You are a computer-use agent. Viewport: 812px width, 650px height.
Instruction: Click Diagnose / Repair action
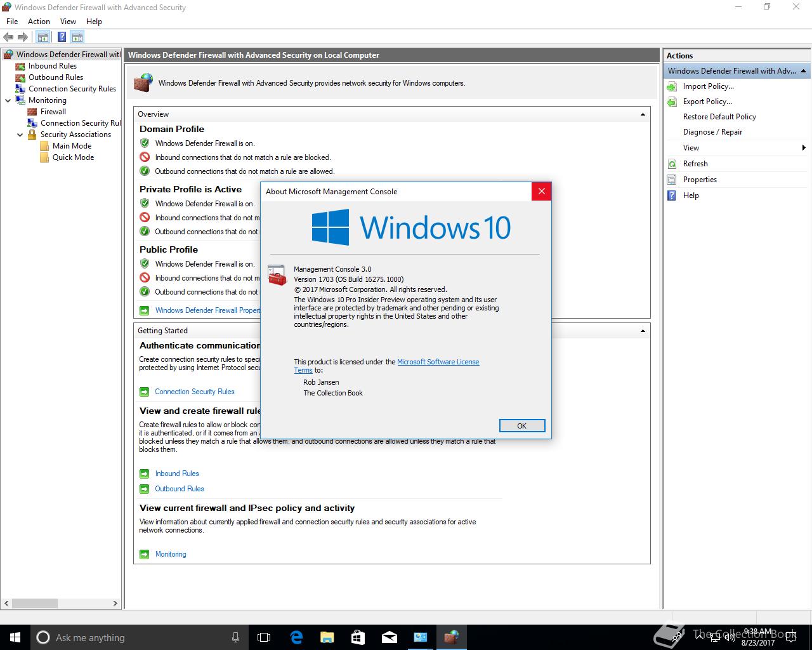(712, 132)
